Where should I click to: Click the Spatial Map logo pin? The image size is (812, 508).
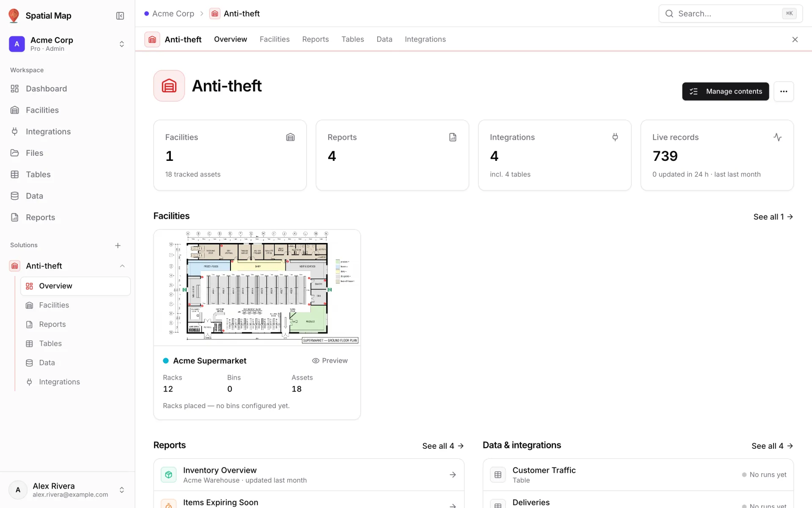click(14, 16)
